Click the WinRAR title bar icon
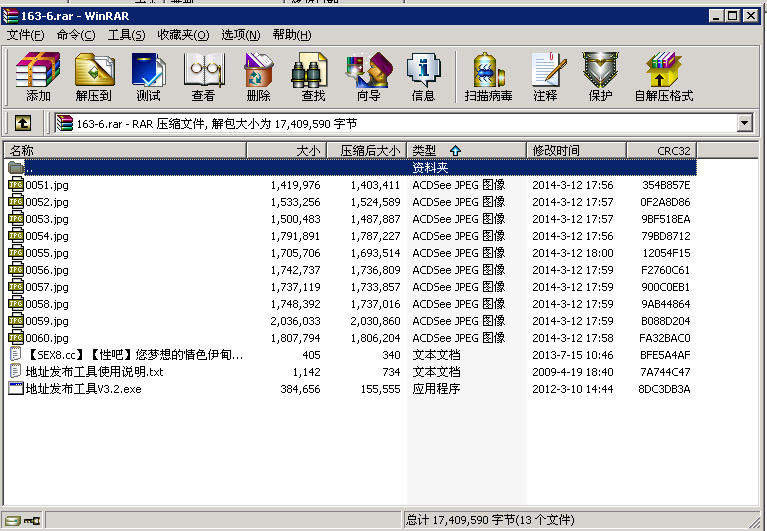This screenshot has width=767, height=531. pos(10,16)
